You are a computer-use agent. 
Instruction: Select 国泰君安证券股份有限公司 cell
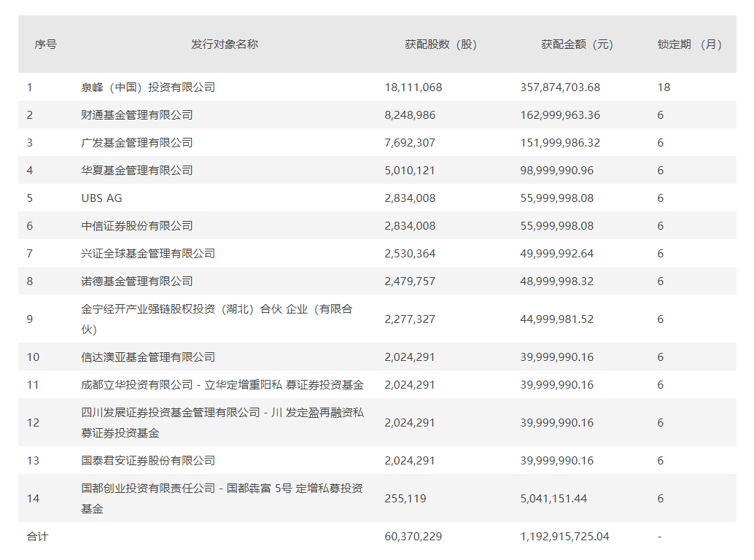[x=148, y=461]
